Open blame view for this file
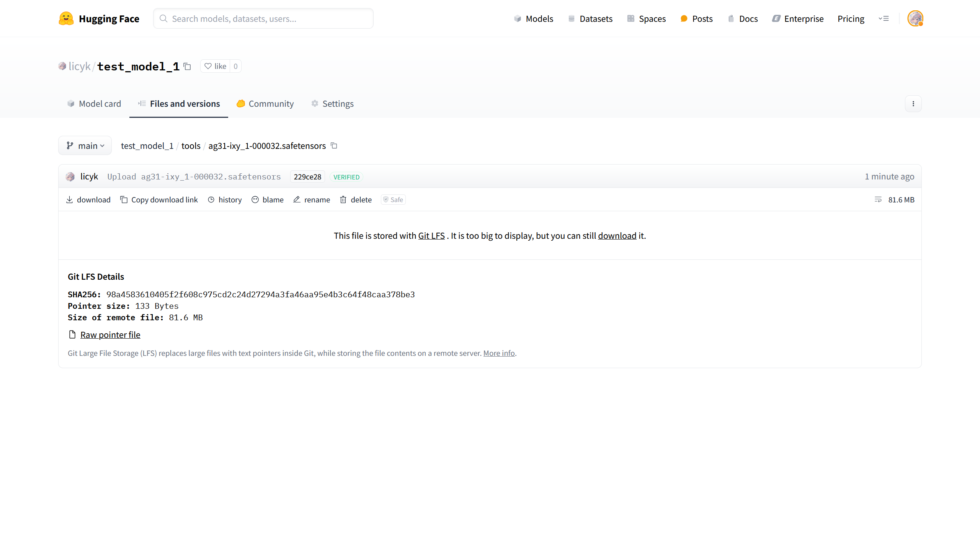The width and height of the screenshot is (980, 551). pyautogui.click(x=268, y=200)
